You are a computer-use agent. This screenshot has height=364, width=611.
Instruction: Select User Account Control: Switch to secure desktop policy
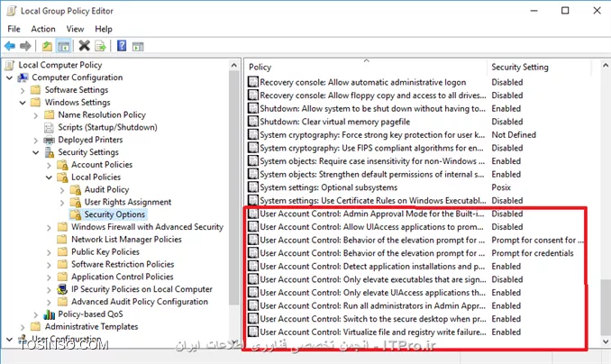pos(373,319)
